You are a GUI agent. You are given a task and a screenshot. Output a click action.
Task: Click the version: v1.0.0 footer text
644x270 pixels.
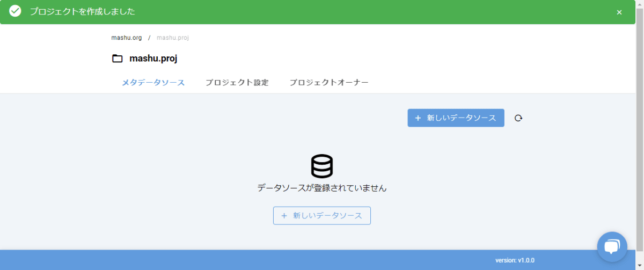(515, 260)
